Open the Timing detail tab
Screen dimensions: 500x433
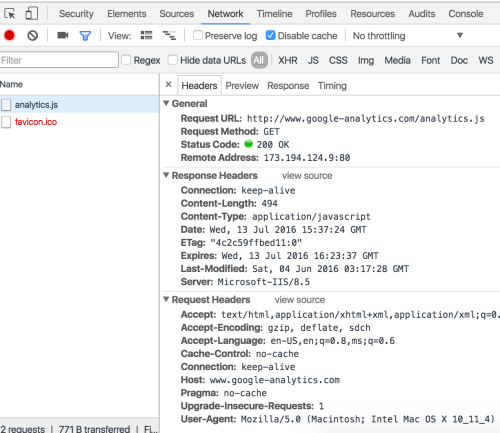pyautogui.click(x=332, y=86)
